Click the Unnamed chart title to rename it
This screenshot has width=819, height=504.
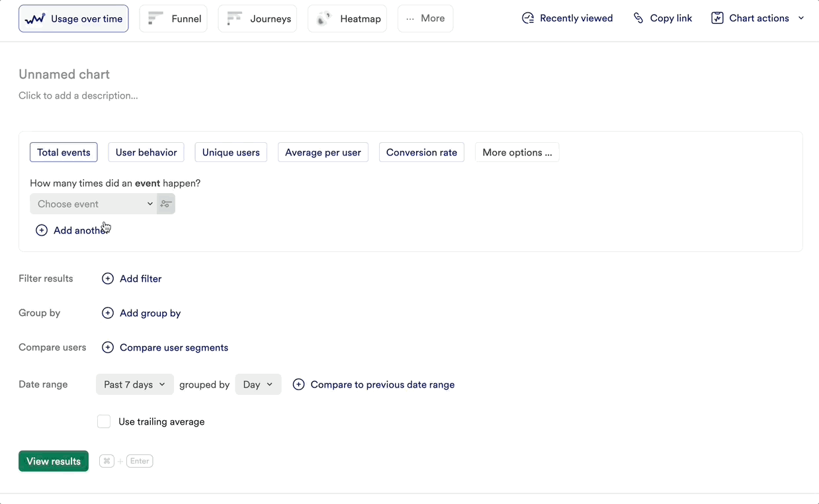[64, 73]
